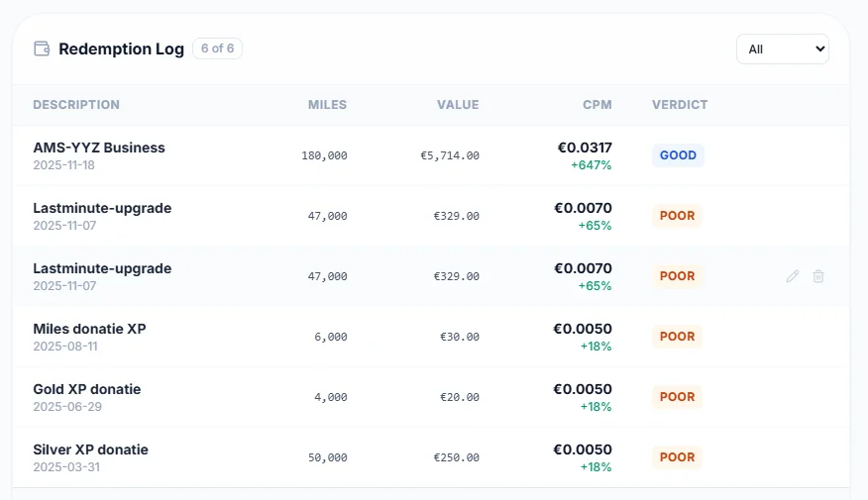Click the €250.00 value cell
The image size is (868, 500).
[x=456, y=458]
